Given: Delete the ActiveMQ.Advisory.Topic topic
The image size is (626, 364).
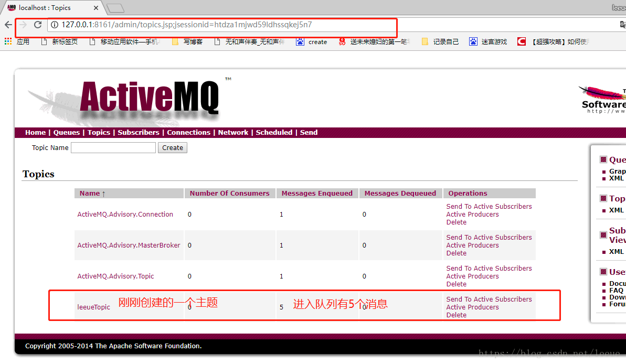Looking at the screenshot, I should (x=457, y=284).
